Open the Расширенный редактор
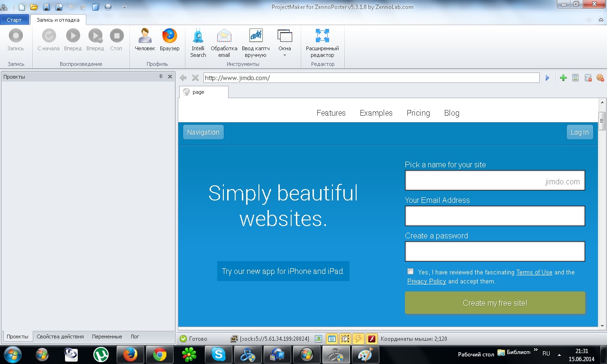The width and height of the screenshot is (607, 364). (x=322, y=43)
